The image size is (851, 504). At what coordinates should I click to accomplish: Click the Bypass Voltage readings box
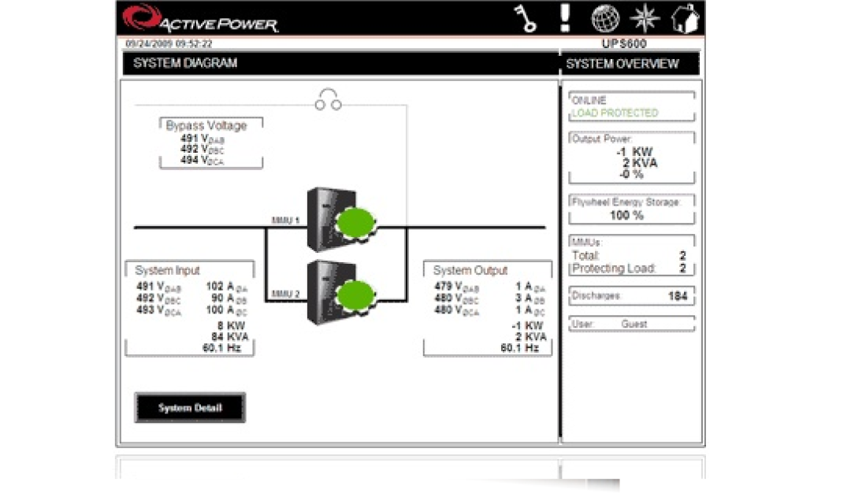[210, 143]
